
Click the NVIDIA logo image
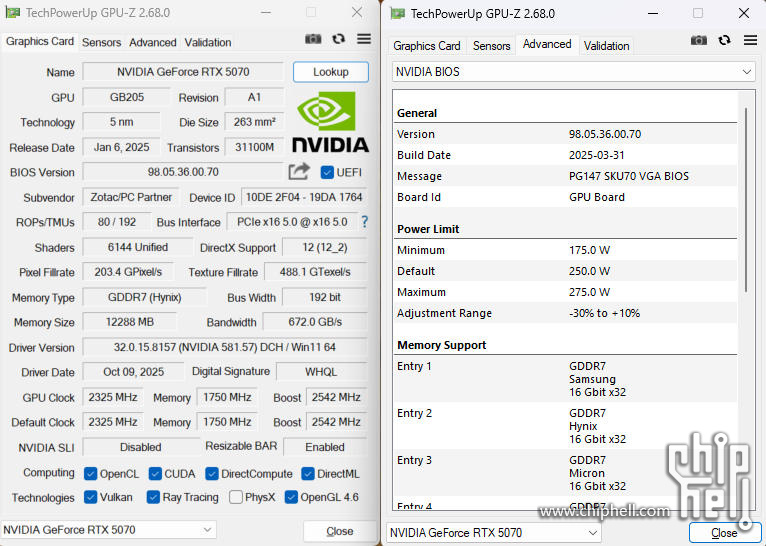330,122
